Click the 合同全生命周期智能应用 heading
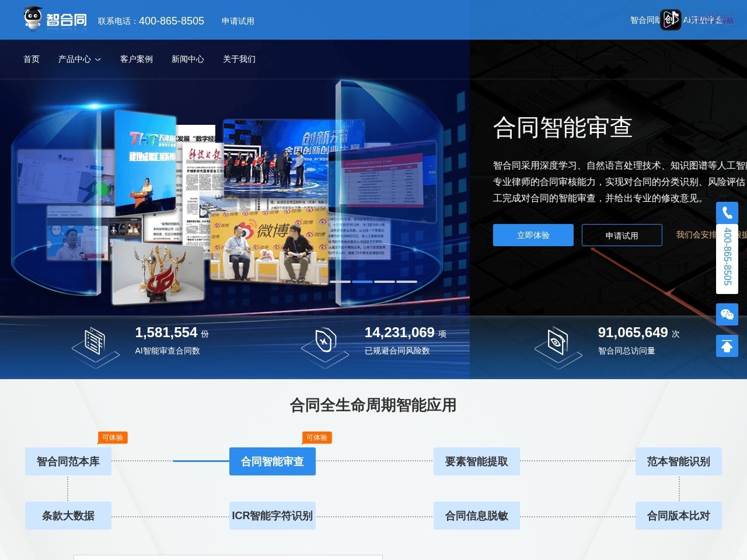 tap(373, 405)
